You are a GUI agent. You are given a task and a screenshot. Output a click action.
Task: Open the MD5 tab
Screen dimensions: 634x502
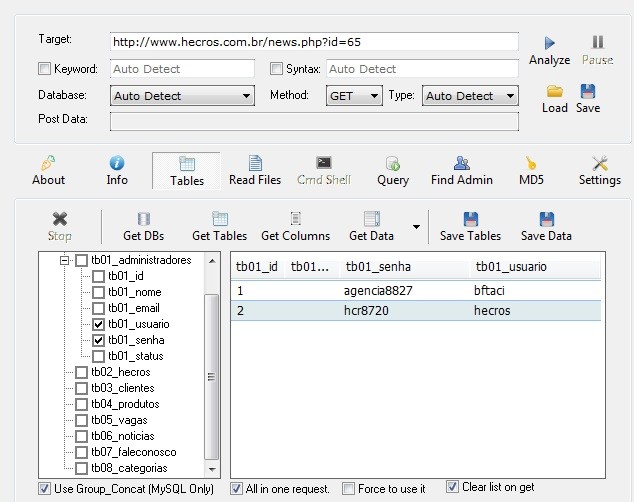pyautogui.click(x=531, y=171)
